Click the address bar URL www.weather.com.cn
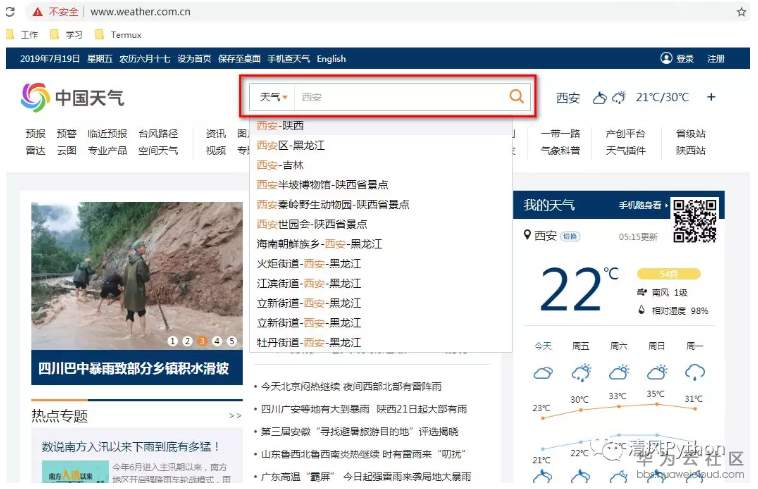 (140, 12)
